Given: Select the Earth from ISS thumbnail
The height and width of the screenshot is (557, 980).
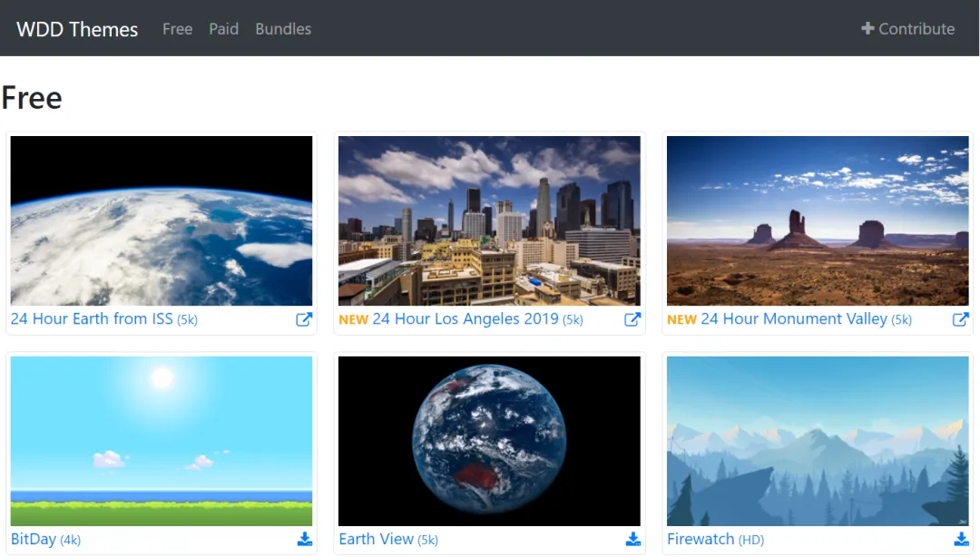Looking at the screenshot, I should point(162,220).
